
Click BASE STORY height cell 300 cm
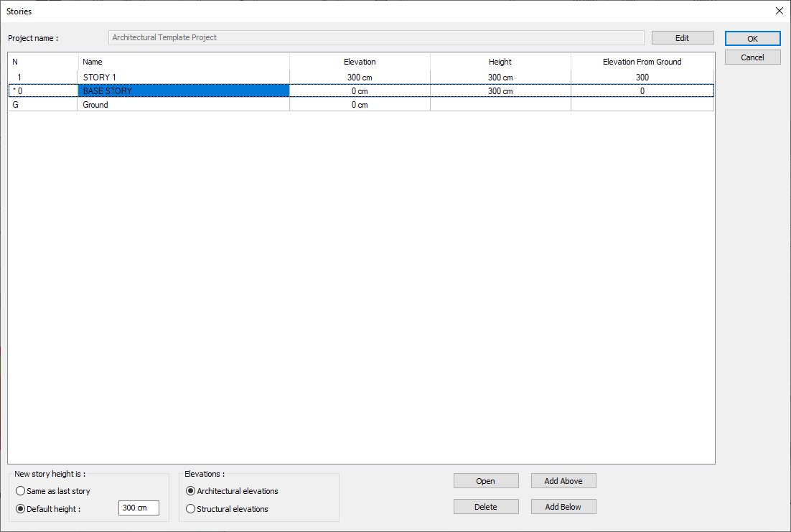click(x=500, y=91)
